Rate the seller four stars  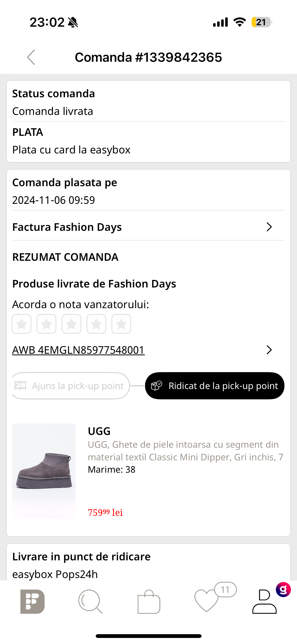(x=96, y=324)
